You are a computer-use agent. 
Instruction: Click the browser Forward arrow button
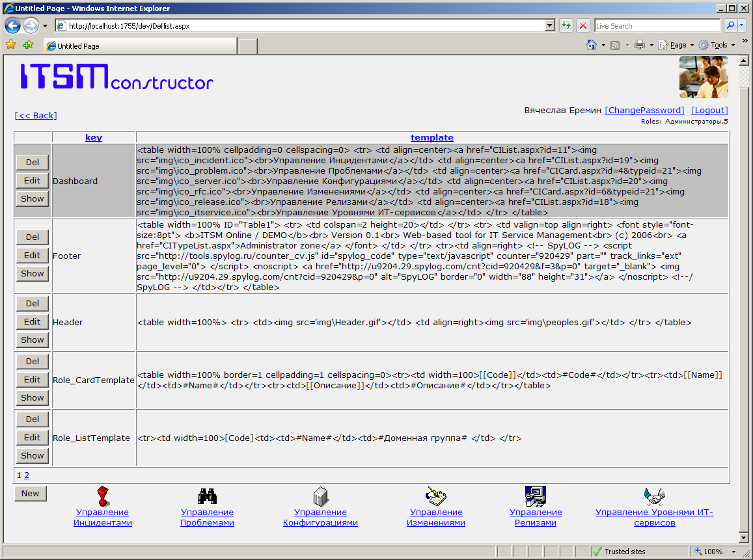click(x=31, y=25)
